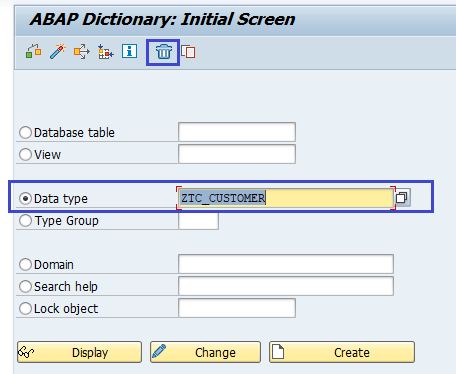
Task: Select the Type Group radio button
Action: click(25, 220)
